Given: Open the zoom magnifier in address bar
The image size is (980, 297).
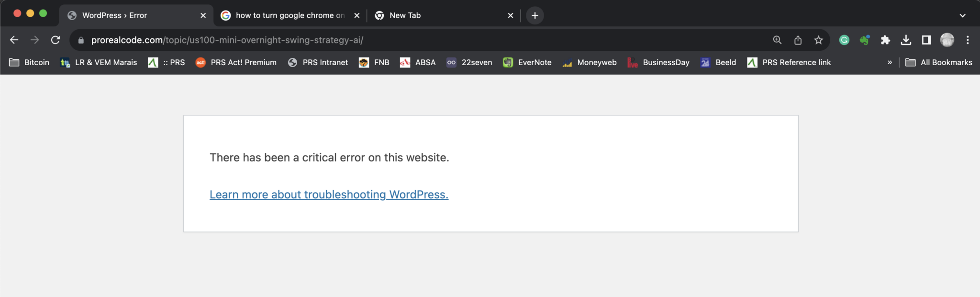Looking at the screenshot, I should click(777, 40).
